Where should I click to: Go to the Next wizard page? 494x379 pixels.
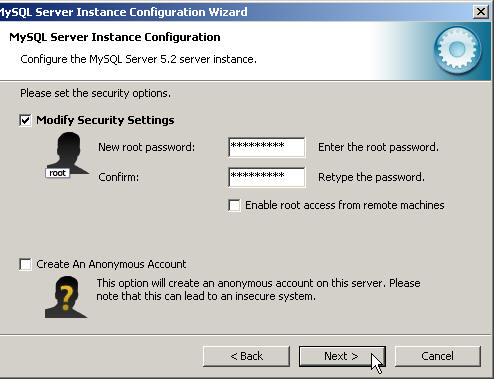(x=342, y=356)
